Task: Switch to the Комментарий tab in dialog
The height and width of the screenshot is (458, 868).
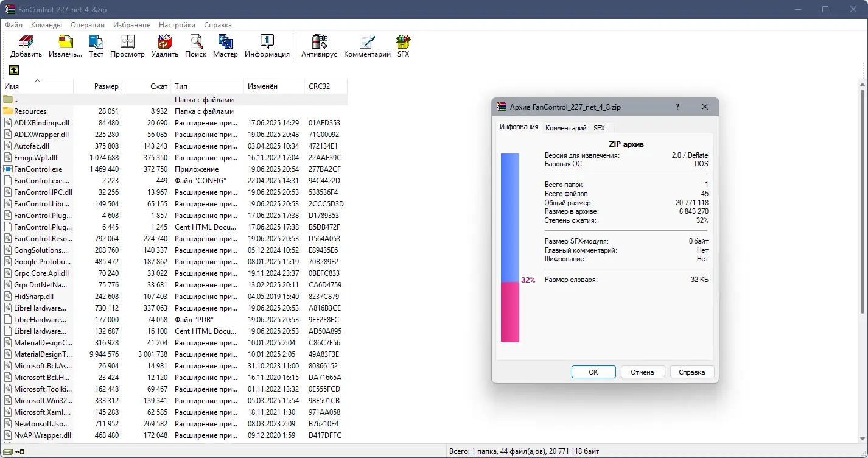Action: pos(566,128)
